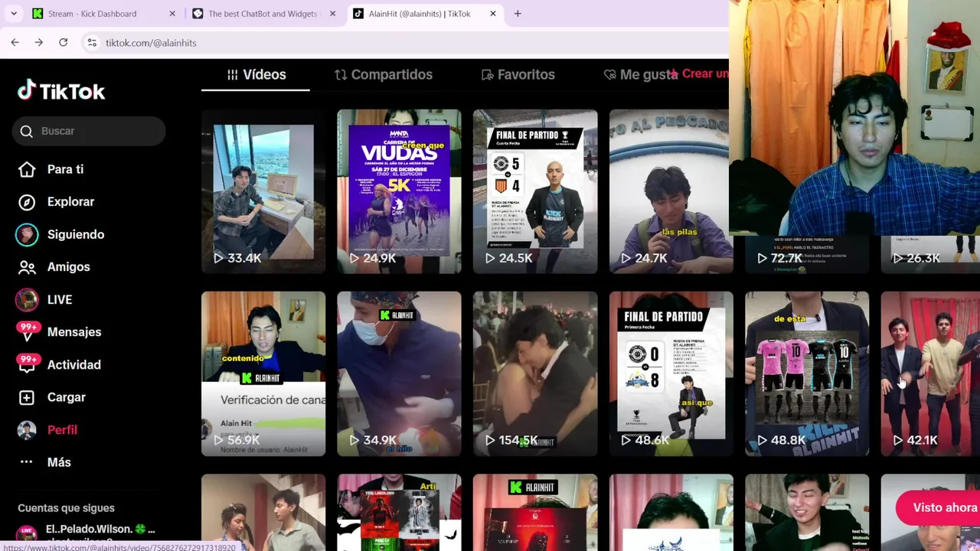Click the 26.3K views video

pos(930,254)
